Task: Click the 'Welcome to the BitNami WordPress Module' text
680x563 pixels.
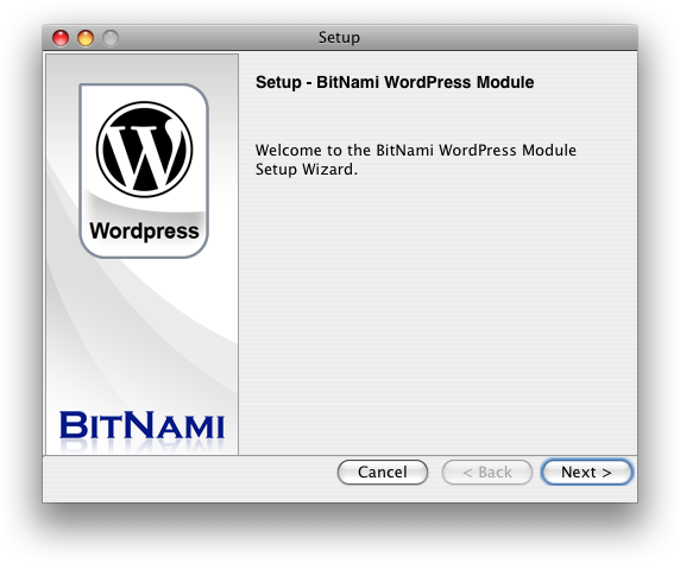Action: point(415,151)
